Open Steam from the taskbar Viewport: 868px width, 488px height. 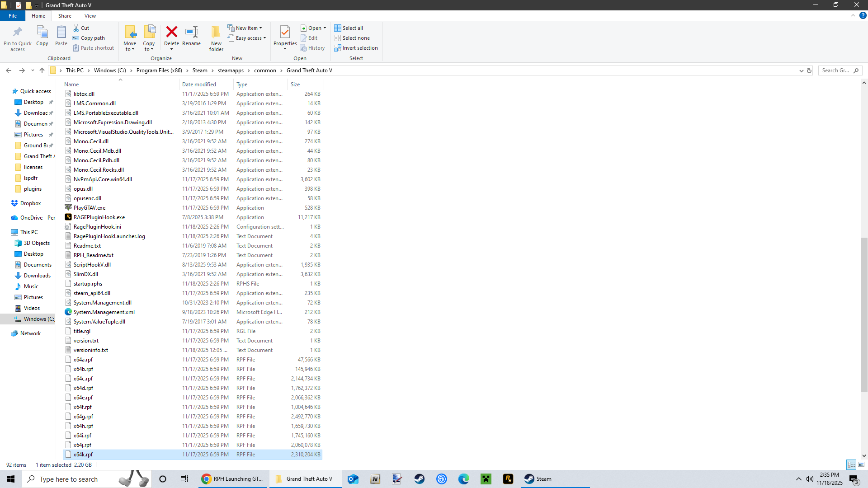pos(538,479)
